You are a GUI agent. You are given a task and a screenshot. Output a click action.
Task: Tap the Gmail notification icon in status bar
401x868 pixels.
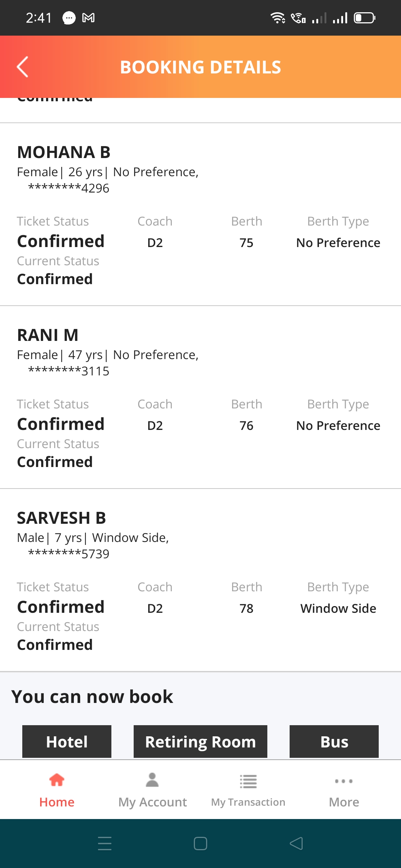(88, 18)
